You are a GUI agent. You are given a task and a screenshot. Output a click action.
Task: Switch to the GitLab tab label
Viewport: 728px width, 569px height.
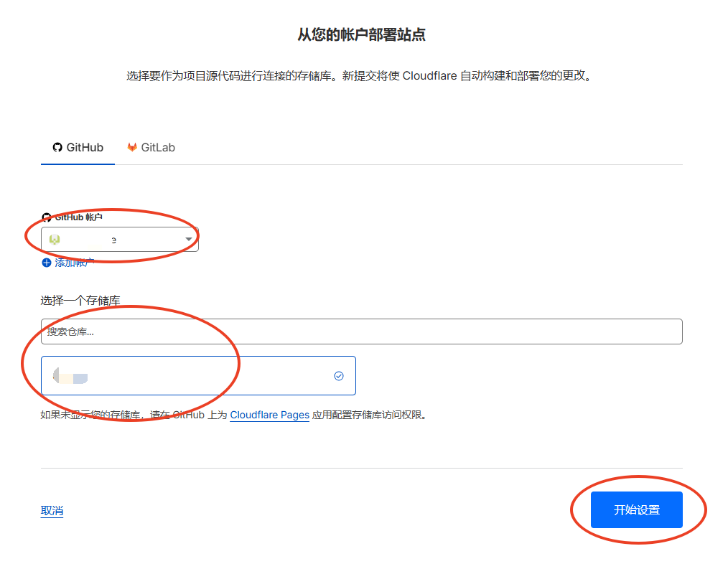(158, 147)
